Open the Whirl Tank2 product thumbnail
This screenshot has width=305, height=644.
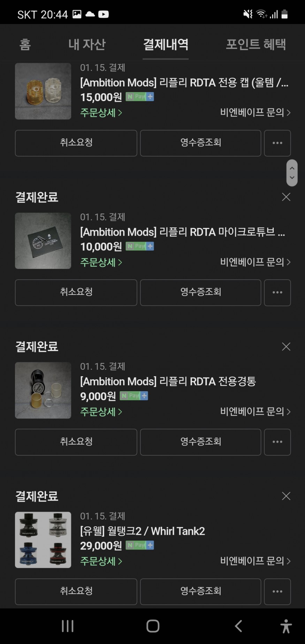[x=43, y=540]
